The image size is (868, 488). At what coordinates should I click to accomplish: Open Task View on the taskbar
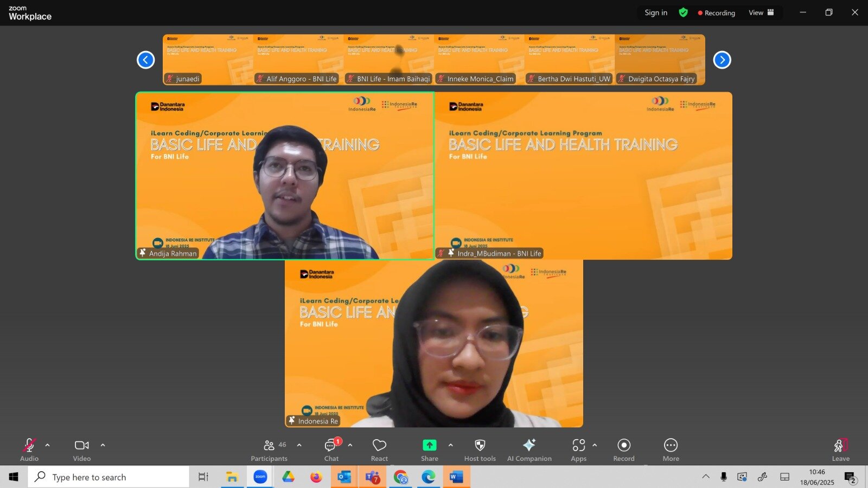pos(203,477)
